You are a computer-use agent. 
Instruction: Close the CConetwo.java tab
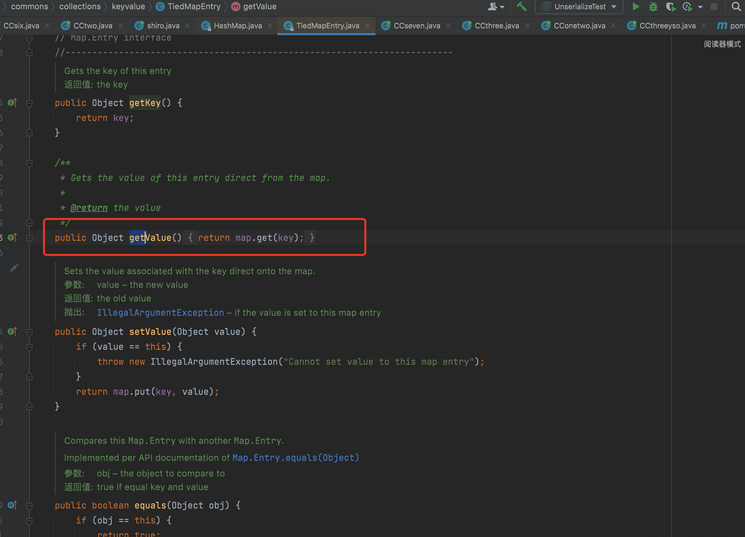[613, 26]
